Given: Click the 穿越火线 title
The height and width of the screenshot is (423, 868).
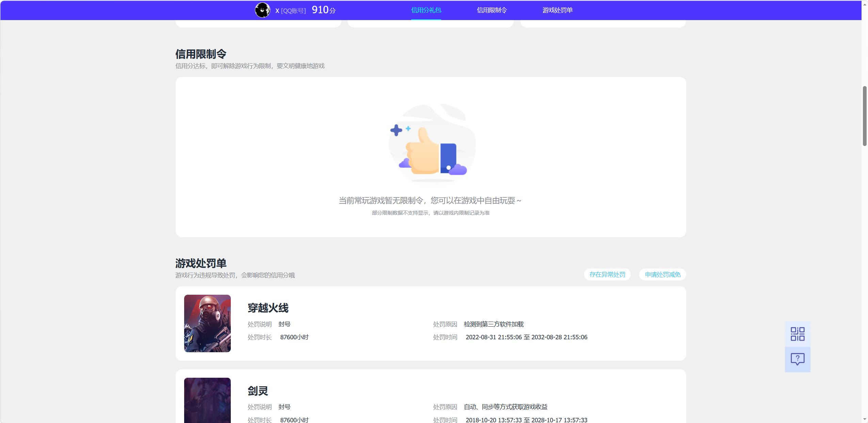Looking at the screenshot, I should [x=268, y=308].
